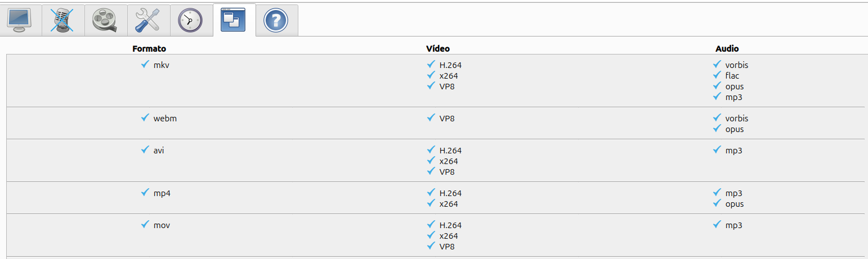The height and width of the screenshot is (259, 868).
Task: Select the avi format label
Action: [159, 151]
